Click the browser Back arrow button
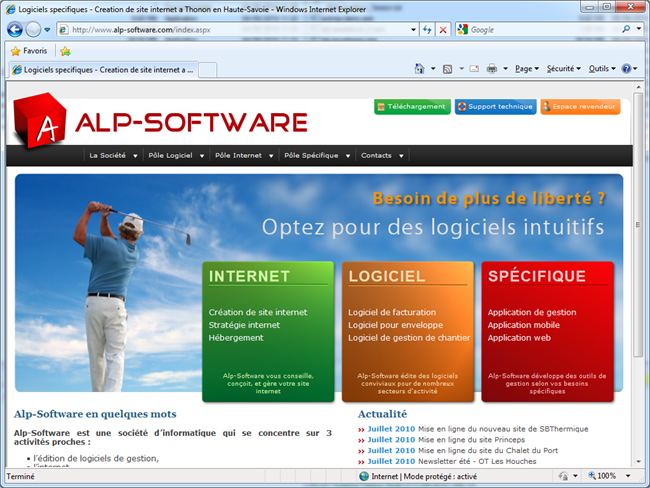The height and width of the screenshot is (488, 650). click(15, 30)
